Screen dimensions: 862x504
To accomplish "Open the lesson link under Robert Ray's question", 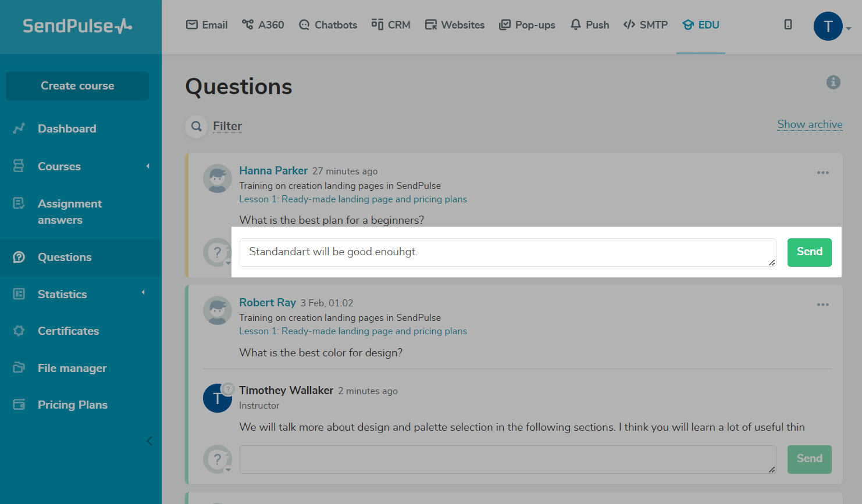I will click(352, 331).
